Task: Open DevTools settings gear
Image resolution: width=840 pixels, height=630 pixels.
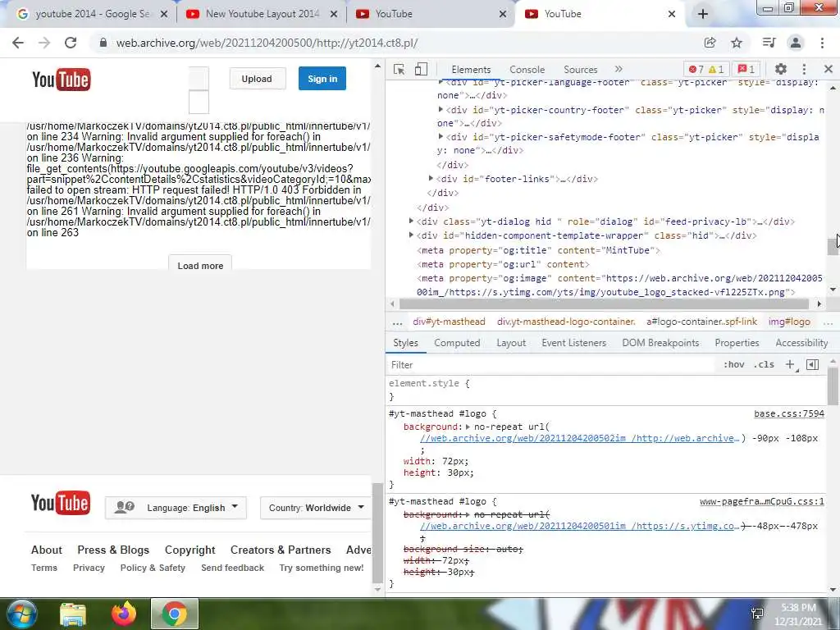Action: (x=781, y=69)
